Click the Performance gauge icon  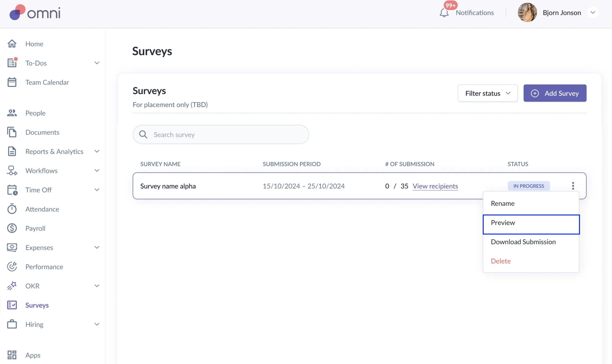[12, 267]
